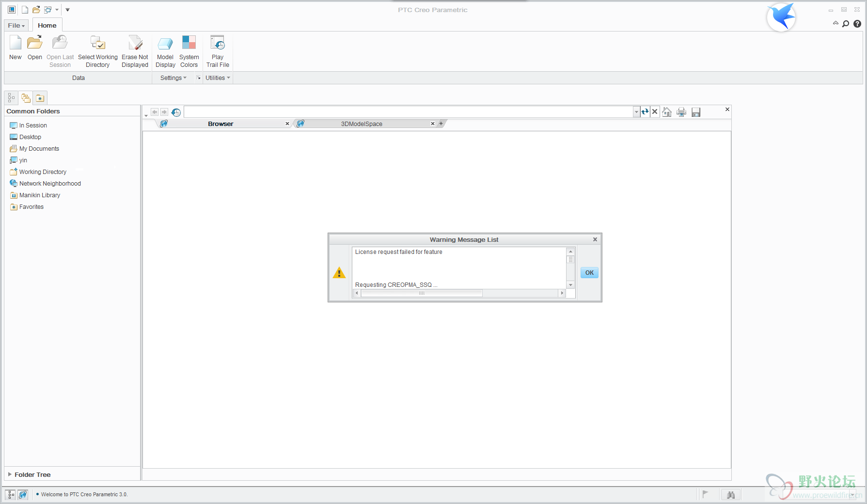
Task: Click the command search magnifier icon
Action: point(846,24)
